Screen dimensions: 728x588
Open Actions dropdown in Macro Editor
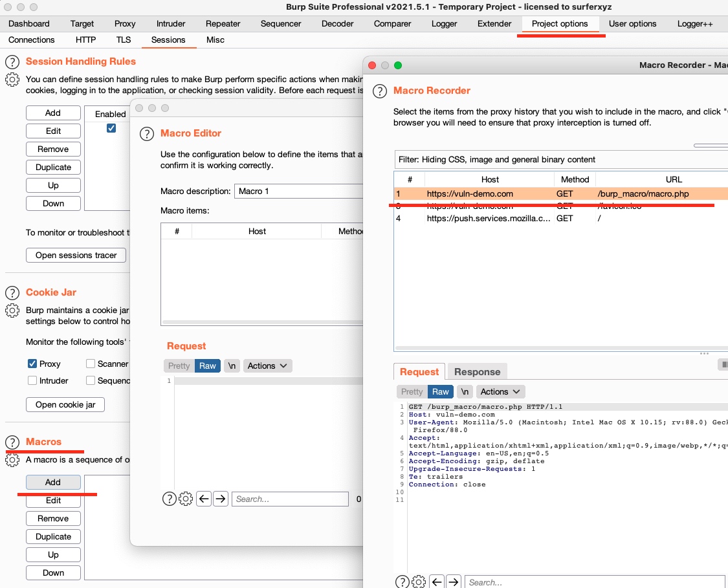click(267, 365)
